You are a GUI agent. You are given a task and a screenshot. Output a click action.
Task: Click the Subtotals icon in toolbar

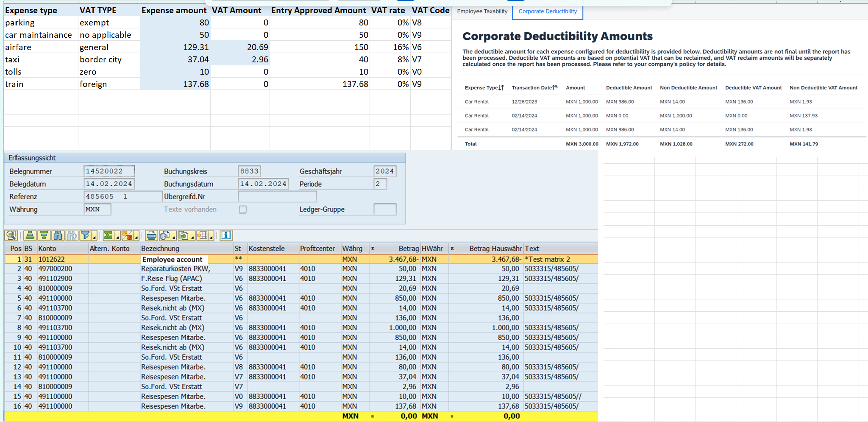point(127,235)
